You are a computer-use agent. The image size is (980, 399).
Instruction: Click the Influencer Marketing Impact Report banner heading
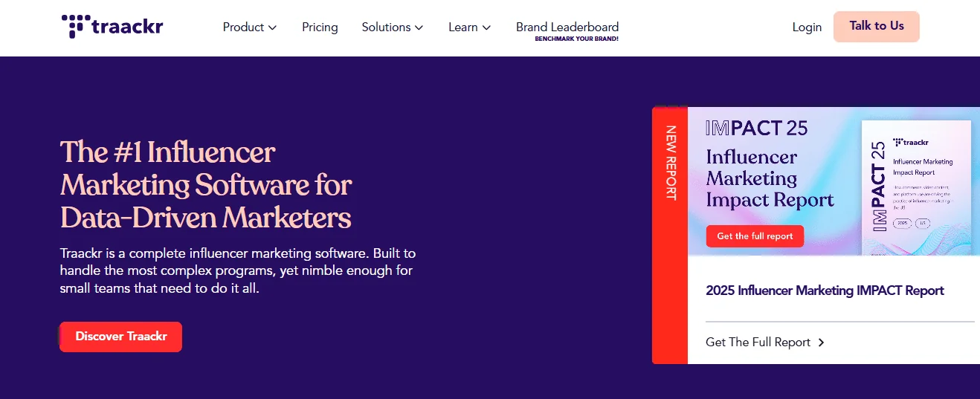tap(770, 178)
